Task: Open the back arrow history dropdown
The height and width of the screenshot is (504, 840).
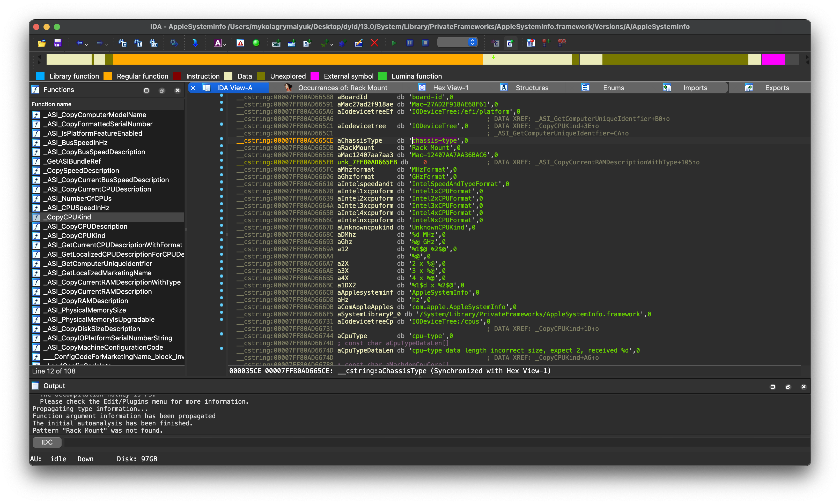Action: [87, 44]
